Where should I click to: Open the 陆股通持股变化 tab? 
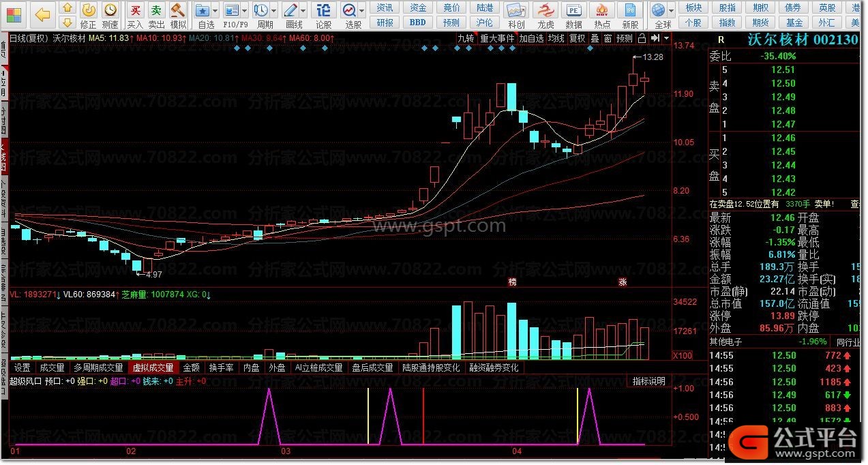(432, 367)
